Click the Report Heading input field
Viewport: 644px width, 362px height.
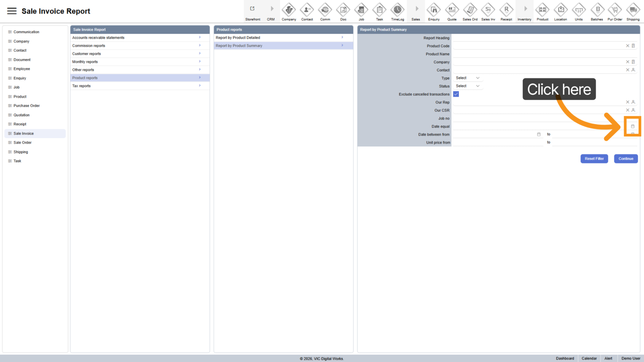(544, 38)
